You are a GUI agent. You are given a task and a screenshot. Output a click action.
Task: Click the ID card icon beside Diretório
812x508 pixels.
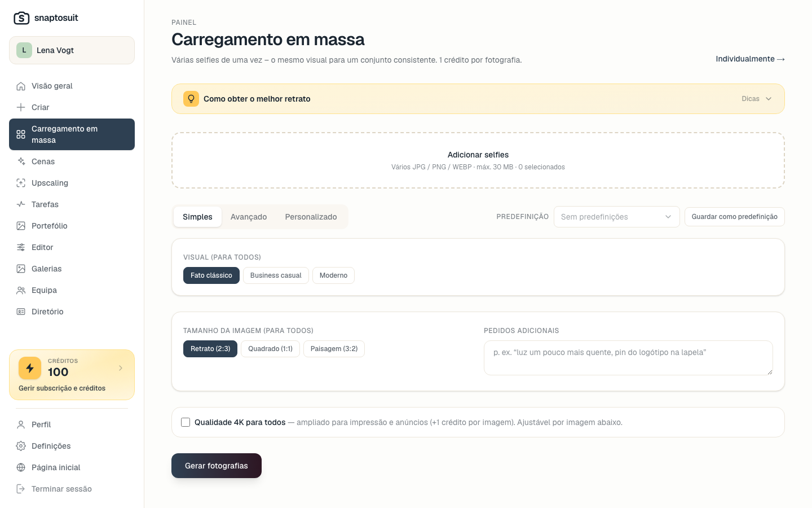pyautogui.click(x=21, y=312)
